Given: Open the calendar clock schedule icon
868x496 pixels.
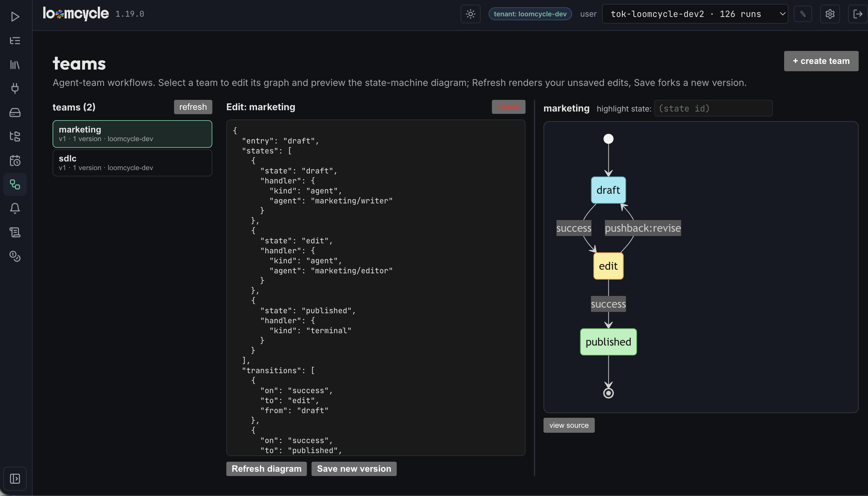Looking at the screenshot, I should [15, 160].
